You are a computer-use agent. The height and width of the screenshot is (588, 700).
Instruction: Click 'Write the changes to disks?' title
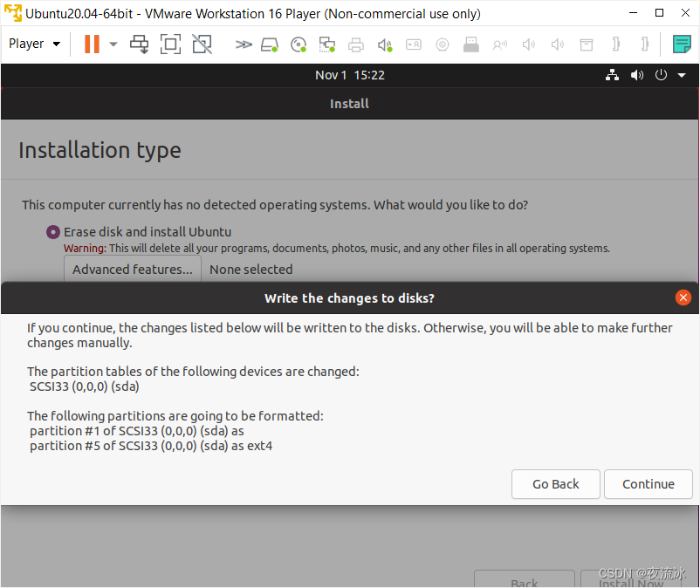(x=349, y=298)
